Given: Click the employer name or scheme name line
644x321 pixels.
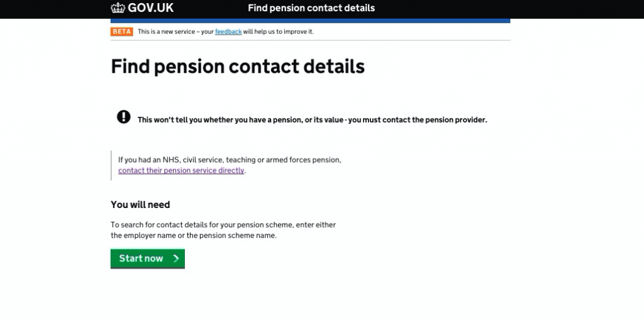Looking at the screenshot, I should [x=194, y=236].
